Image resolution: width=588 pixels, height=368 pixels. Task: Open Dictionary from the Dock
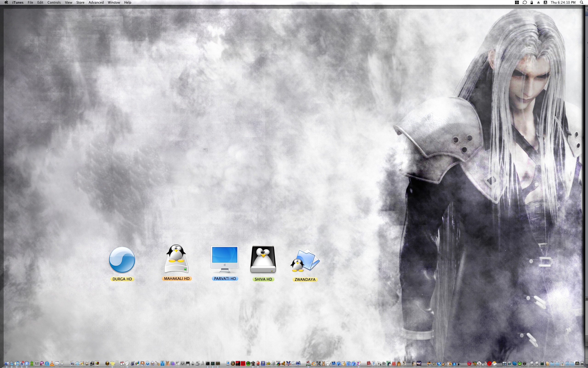tap(369, 363)
